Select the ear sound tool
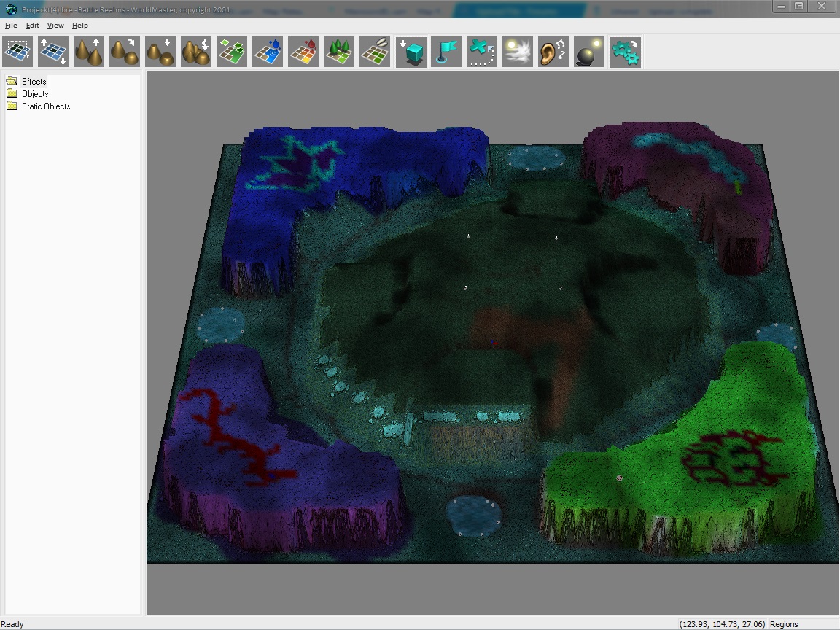The image size is (840, 630). point(553,52)
